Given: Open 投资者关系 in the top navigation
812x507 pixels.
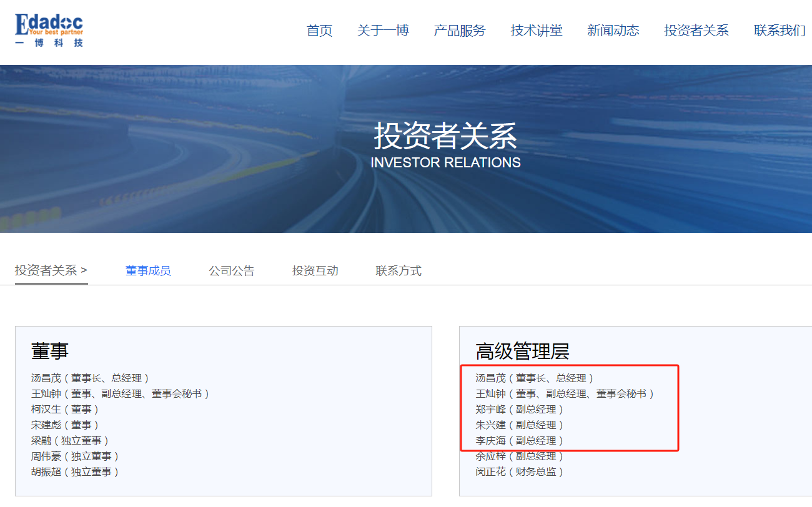Looking at the screenshot, I should [696, 31].
